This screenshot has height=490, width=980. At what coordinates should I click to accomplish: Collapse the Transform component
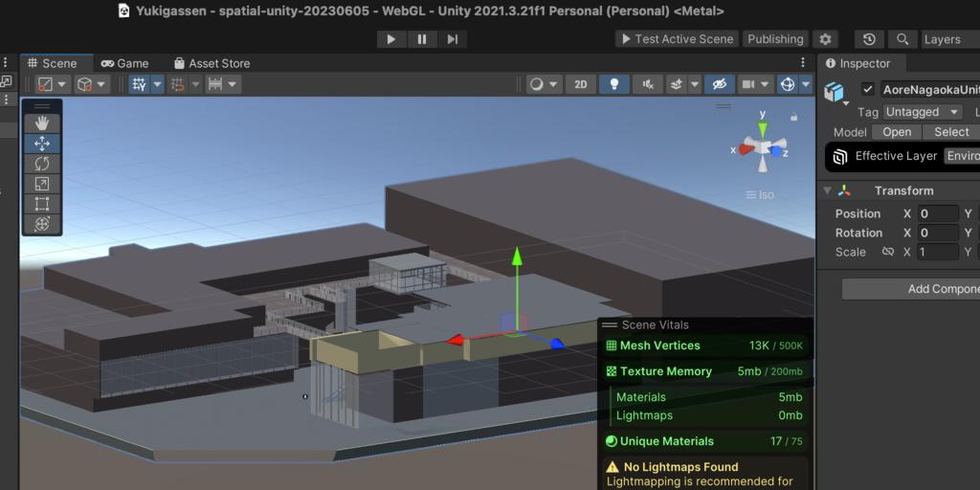pyautogui.click(x=828, y=190)
